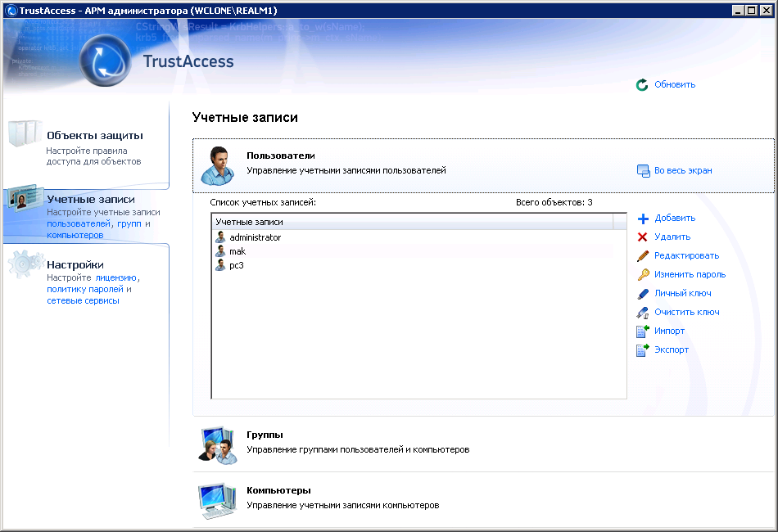The image size is (778, 532).
Task: Click Управление учетными записями компьютеров text
Action: 343,505
